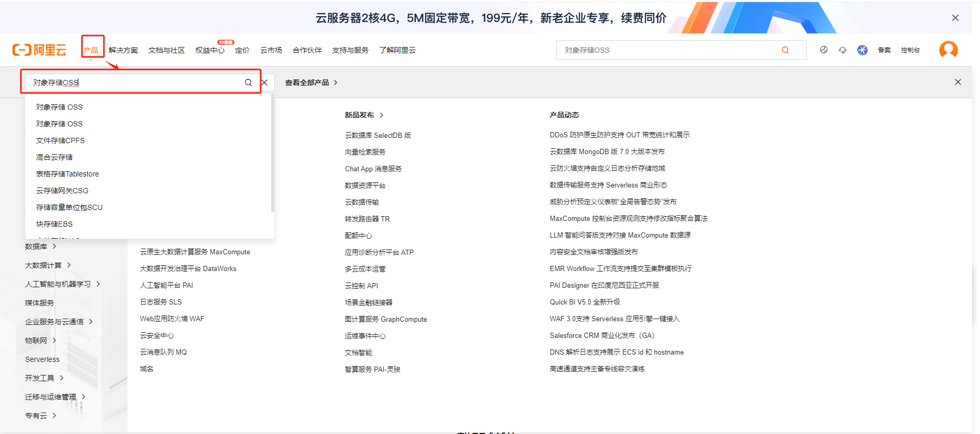Viewport: 980px width, 434px height.
Task: Click the Alibaba Cloud (阿里云) logo
Action: point(39,50)
